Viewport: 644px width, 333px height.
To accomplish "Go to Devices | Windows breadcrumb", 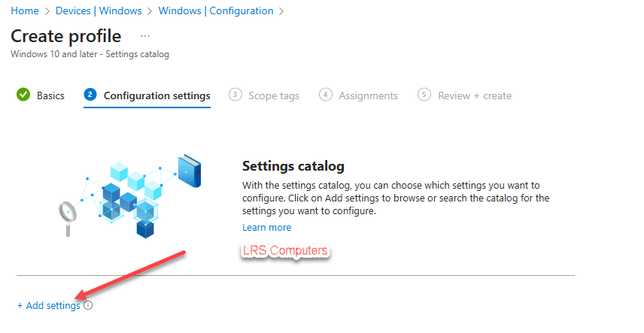I will point(97,11).
